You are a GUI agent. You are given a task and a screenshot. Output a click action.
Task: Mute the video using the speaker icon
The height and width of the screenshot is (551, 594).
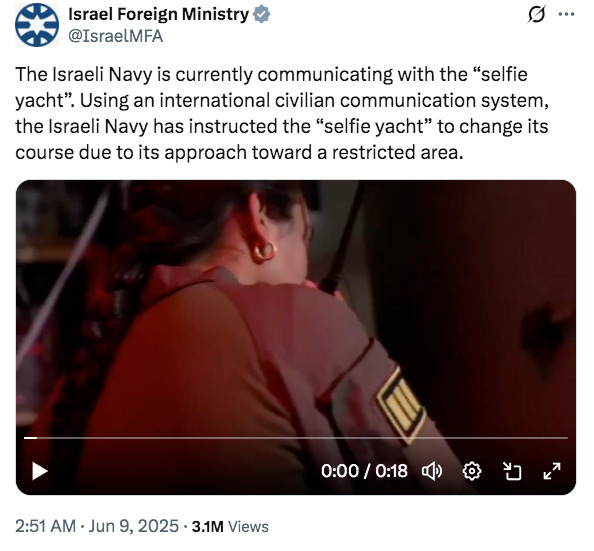tap(431, 471)
